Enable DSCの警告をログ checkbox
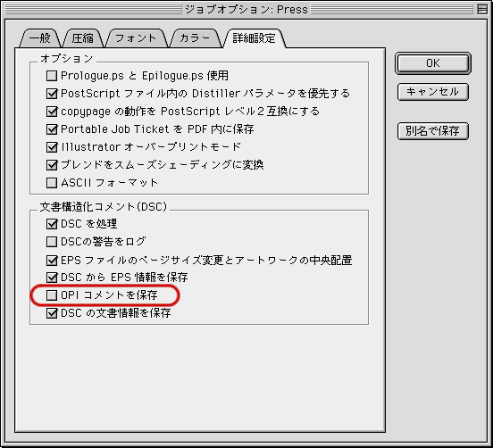The width and height of the screenshot is (493, 448). pos(52,242)
